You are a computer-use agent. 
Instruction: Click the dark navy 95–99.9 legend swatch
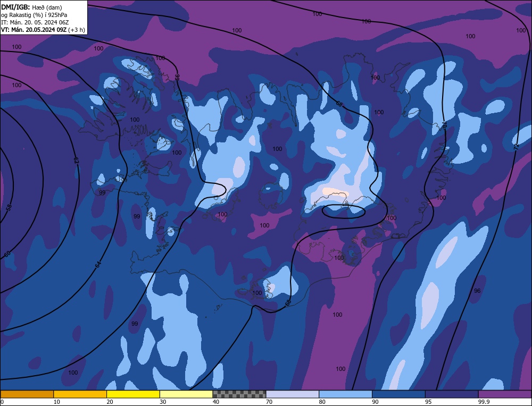[x=452, y=394]
